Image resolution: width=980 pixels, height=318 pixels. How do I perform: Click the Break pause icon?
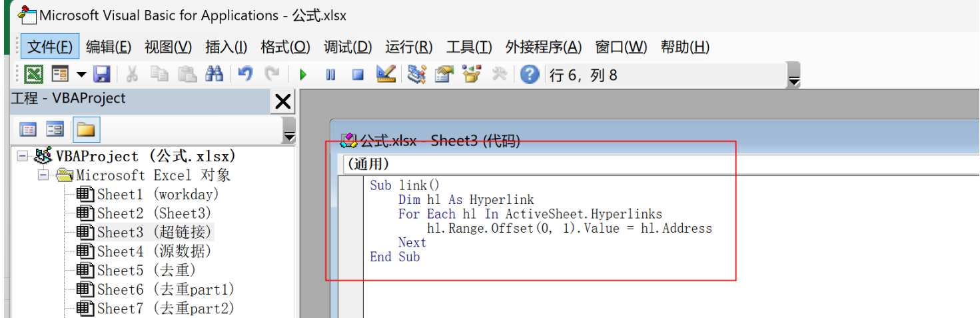(330, 75)
